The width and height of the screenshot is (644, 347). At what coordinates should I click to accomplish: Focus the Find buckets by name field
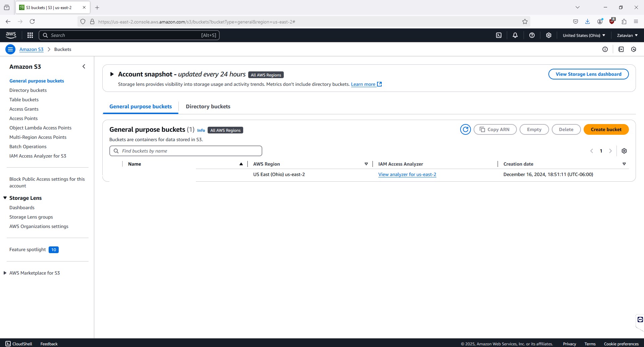pyautogui.click(x=185, y=151)
